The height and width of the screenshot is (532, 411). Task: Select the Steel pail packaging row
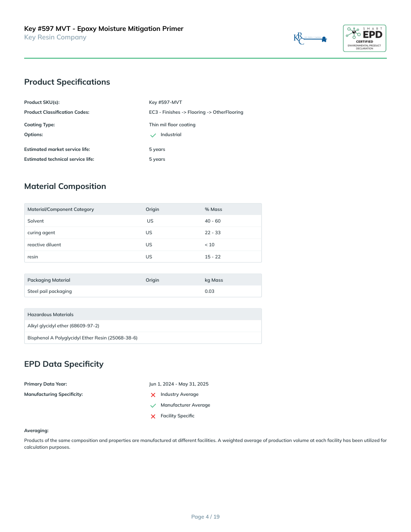pyautogui.click(x=50, y=292)
